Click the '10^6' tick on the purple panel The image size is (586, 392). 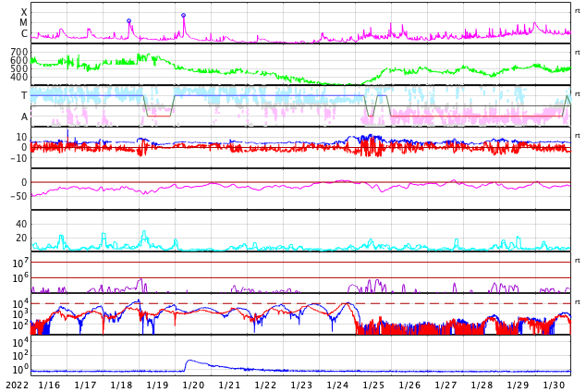click(20, 277)
